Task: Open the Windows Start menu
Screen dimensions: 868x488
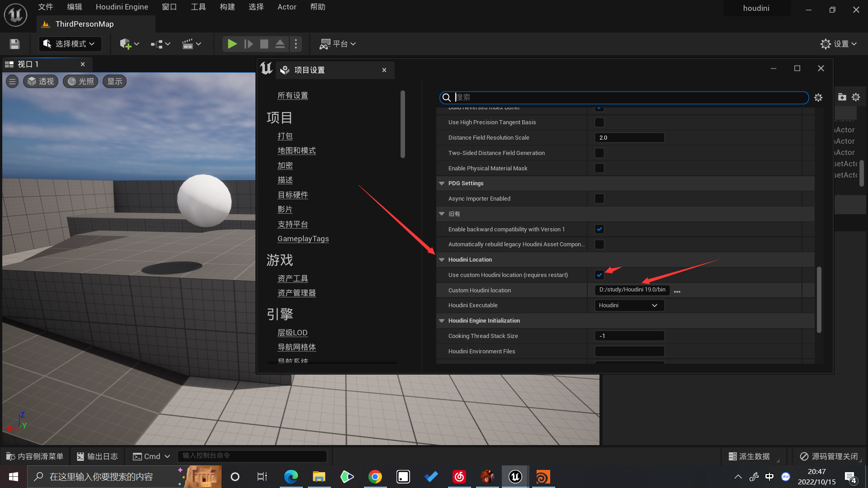Action: tap(14, 477)
